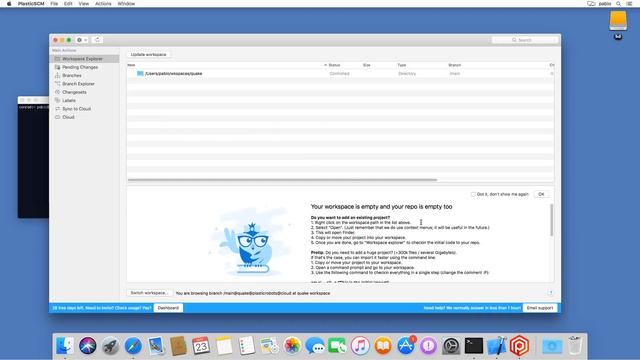
Task: Click the Terminal window behind PlasticSCM
Action: point(33,157)
